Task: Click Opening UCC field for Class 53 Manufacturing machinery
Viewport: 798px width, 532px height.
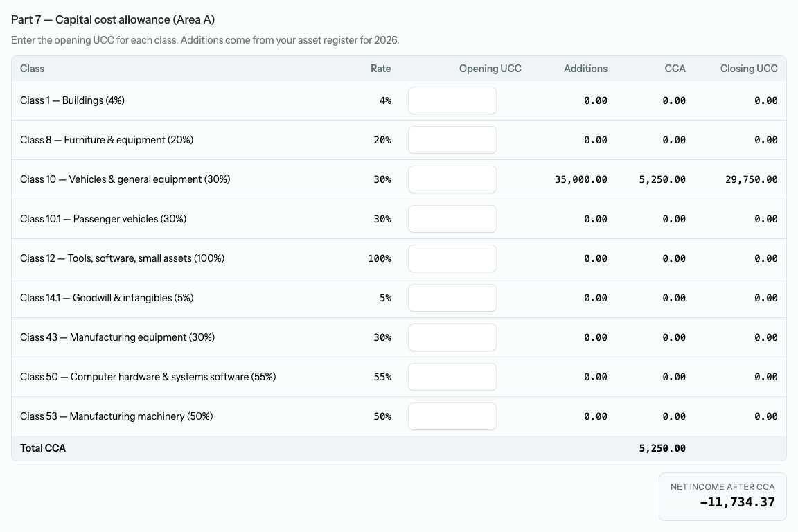Action: (452, 416)
